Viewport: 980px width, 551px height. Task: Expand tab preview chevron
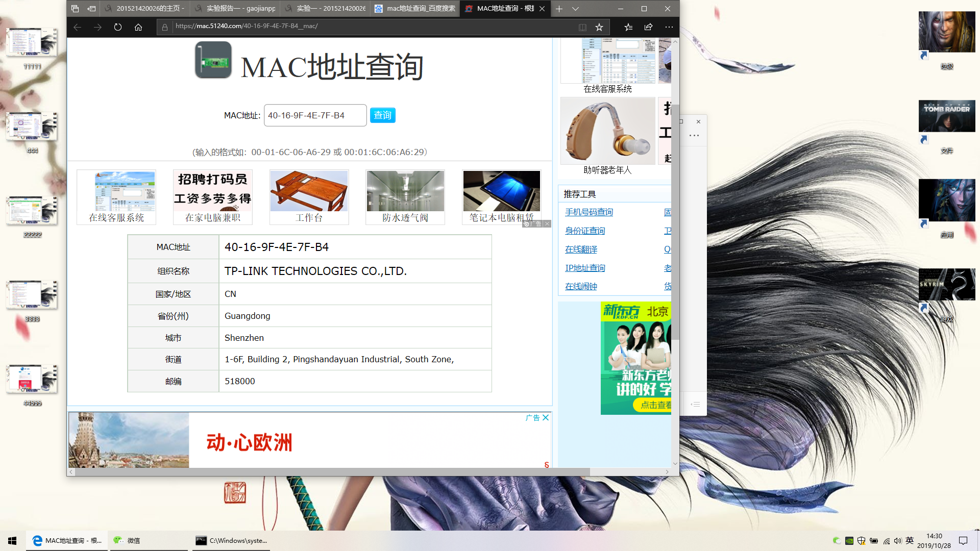pyautogui.click(x=575, y=9)
